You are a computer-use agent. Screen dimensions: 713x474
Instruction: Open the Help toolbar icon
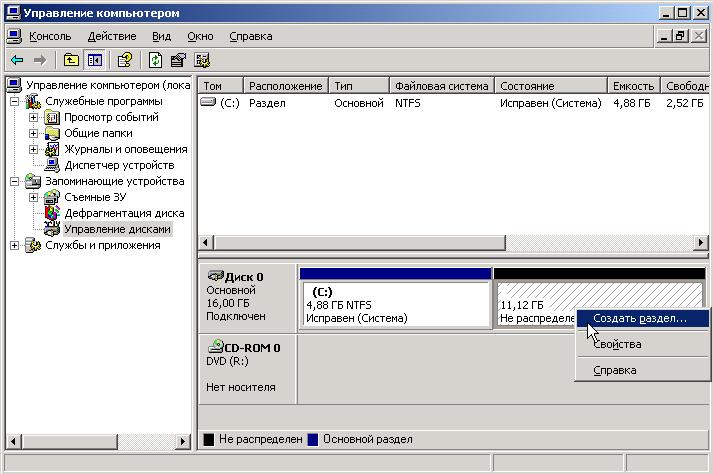[x=125, y=60]
